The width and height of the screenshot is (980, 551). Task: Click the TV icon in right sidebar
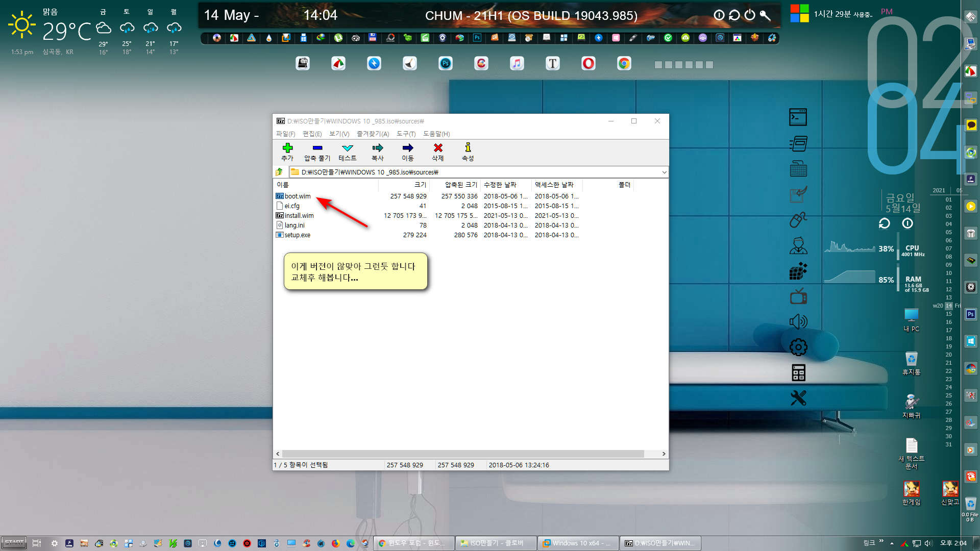tap(798, 296)
